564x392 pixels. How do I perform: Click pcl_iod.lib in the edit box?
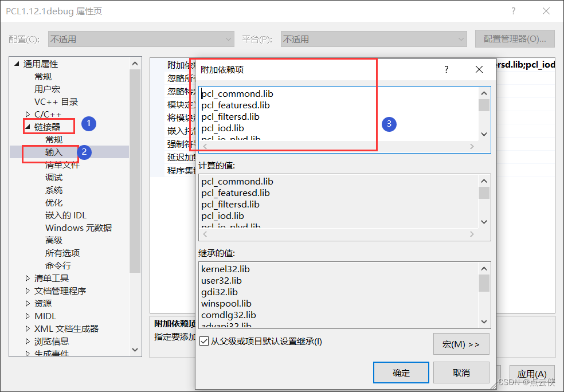click(222, 128)
